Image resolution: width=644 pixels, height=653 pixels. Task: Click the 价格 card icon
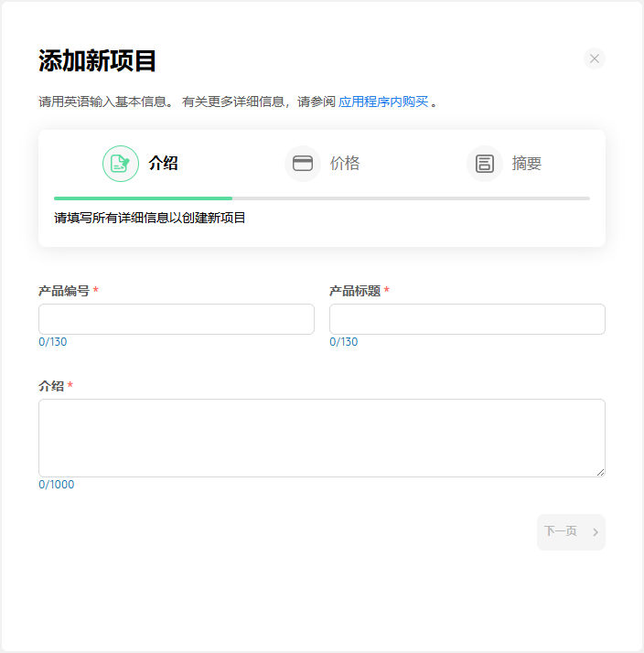[303, 164]
